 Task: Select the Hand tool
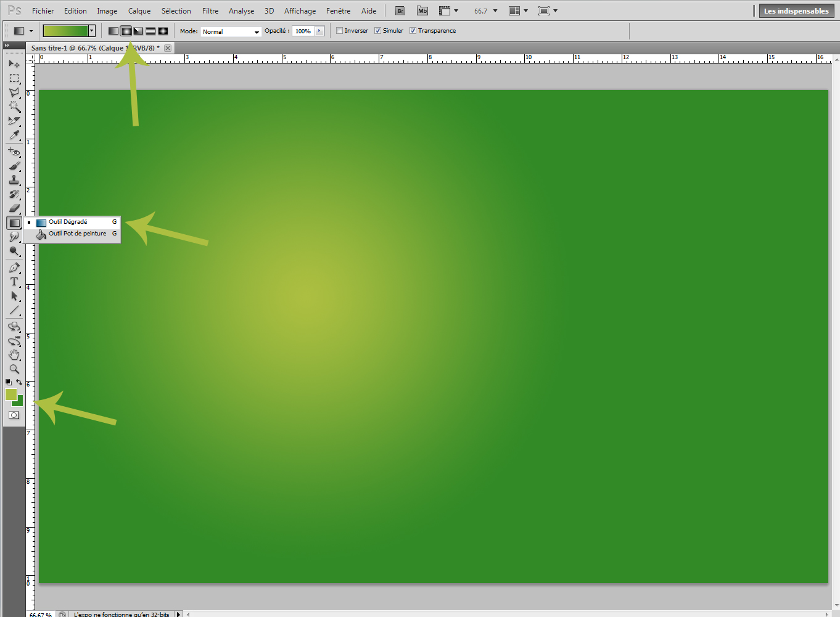pos(14,355)
